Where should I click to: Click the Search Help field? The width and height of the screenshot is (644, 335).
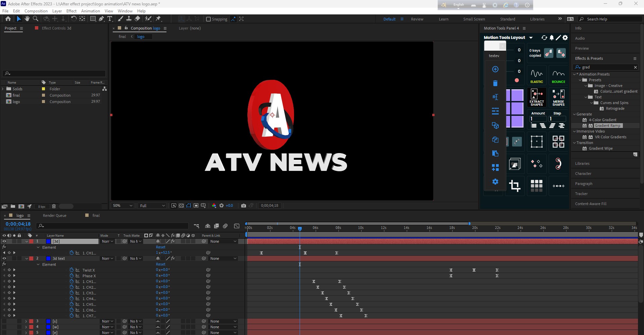click(610, 19)
